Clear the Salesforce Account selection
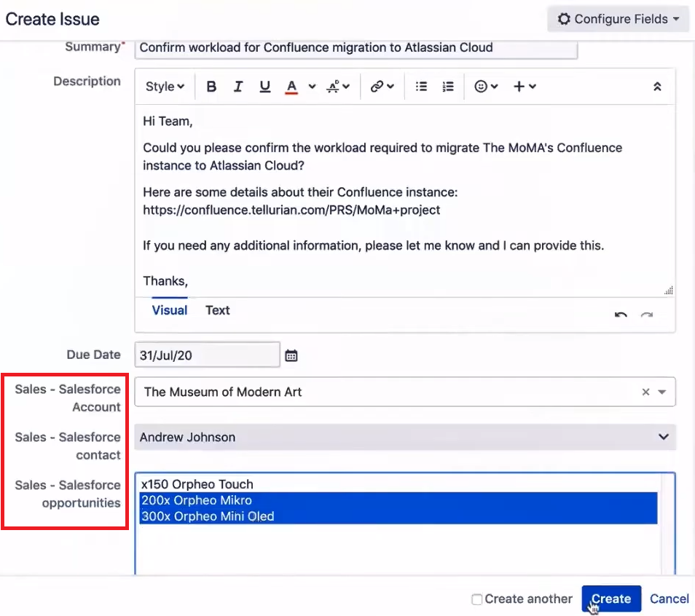The image size is (695, 616). (645, 392)
